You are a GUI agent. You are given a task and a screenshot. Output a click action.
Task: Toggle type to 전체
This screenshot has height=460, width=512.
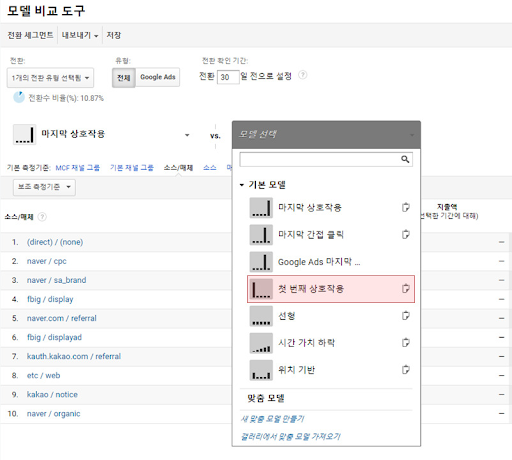(124, 78)
